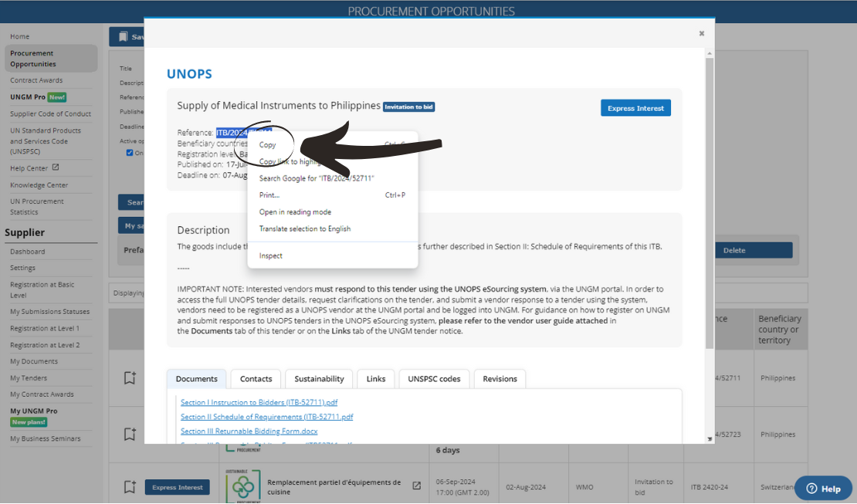Viewport: 857px width, 504px height.
Task: Open external link icon beside Remplacement partiel title
Action: coord(416,485)
